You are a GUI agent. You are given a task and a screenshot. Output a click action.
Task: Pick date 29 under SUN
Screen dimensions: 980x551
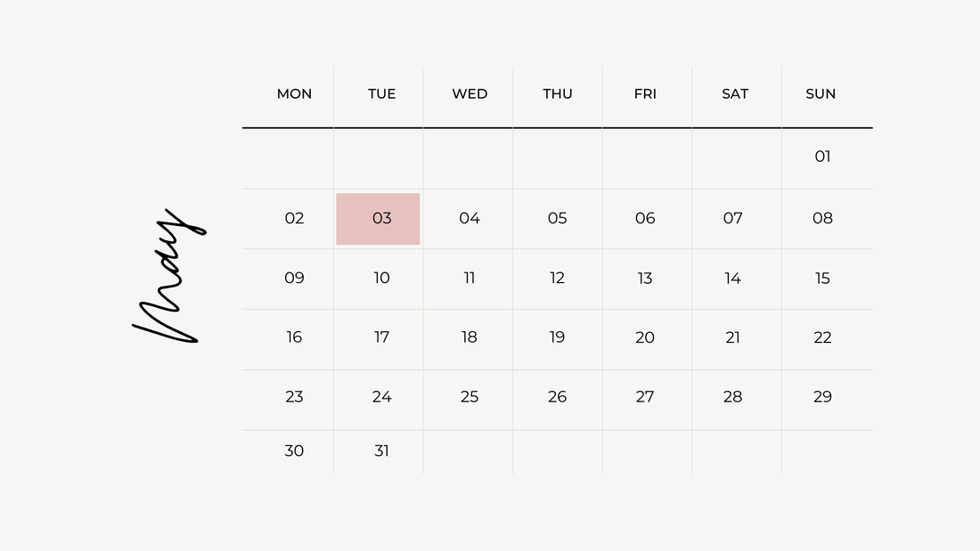822,397
